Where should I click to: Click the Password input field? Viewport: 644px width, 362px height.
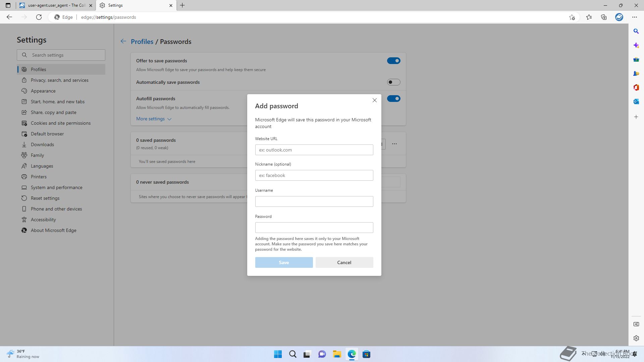[314, 228]
